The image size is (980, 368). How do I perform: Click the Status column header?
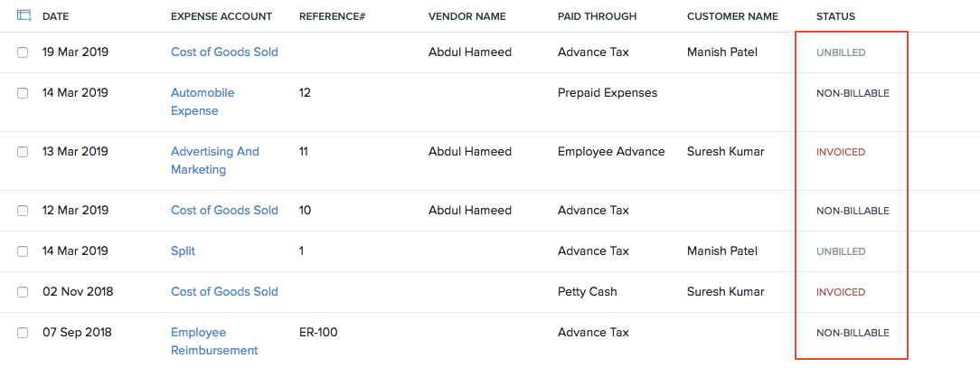coord(835,16)
